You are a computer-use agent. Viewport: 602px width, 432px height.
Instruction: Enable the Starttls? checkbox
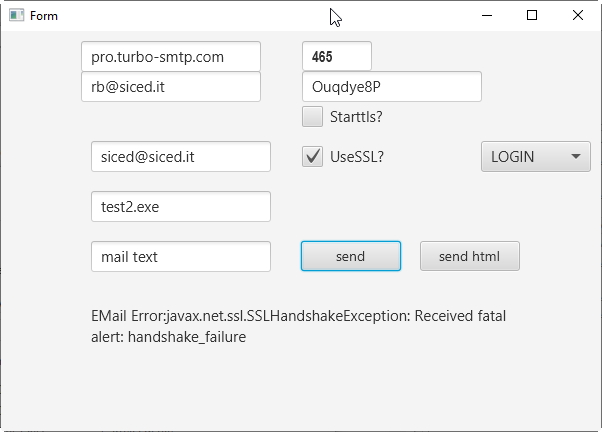click(x=313, y=117)
